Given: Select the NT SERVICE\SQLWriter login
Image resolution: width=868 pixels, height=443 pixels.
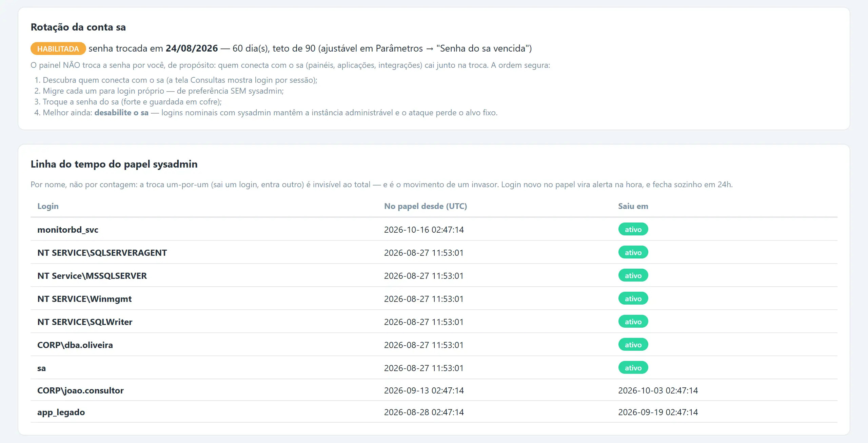Looking at the screenshot, I should pyautogui.click(x=85, y=322).
